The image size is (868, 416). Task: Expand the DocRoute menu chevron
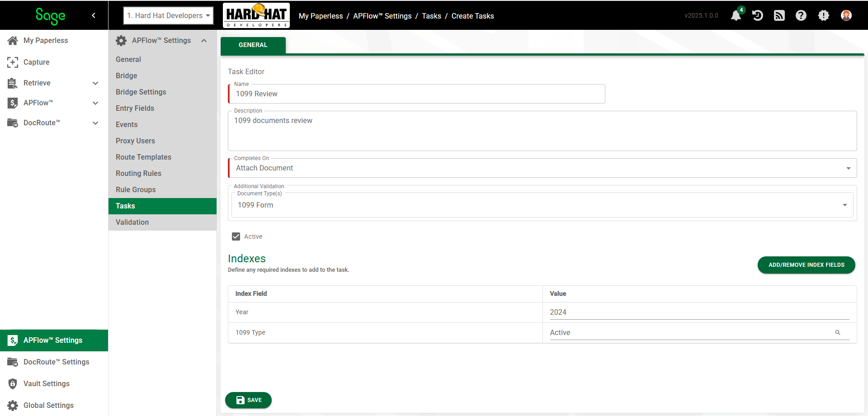coord(95,123)
